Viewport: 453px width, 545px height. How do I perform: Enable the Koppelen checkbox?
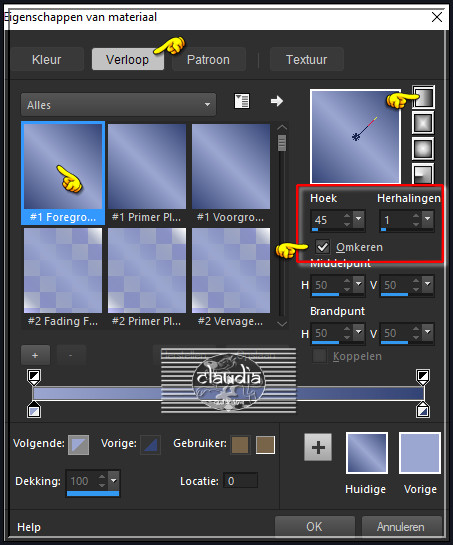(x=319, y=356)
